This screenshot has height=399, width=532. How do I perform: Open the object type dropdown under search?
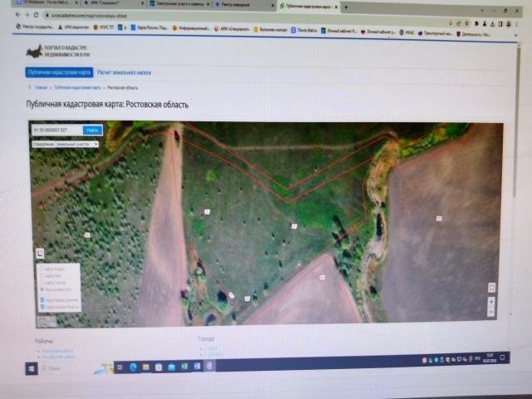click(x=66, y=144)
